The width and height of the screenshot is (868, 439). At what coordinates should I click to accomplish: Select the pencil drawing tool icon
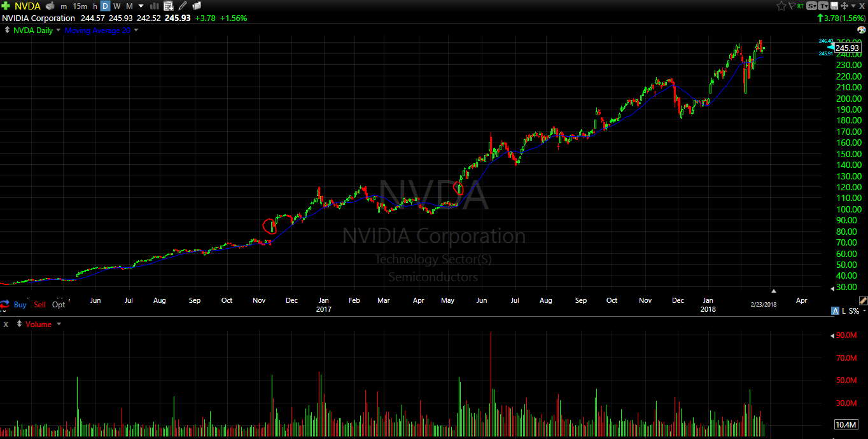click(x=183, y=6)
